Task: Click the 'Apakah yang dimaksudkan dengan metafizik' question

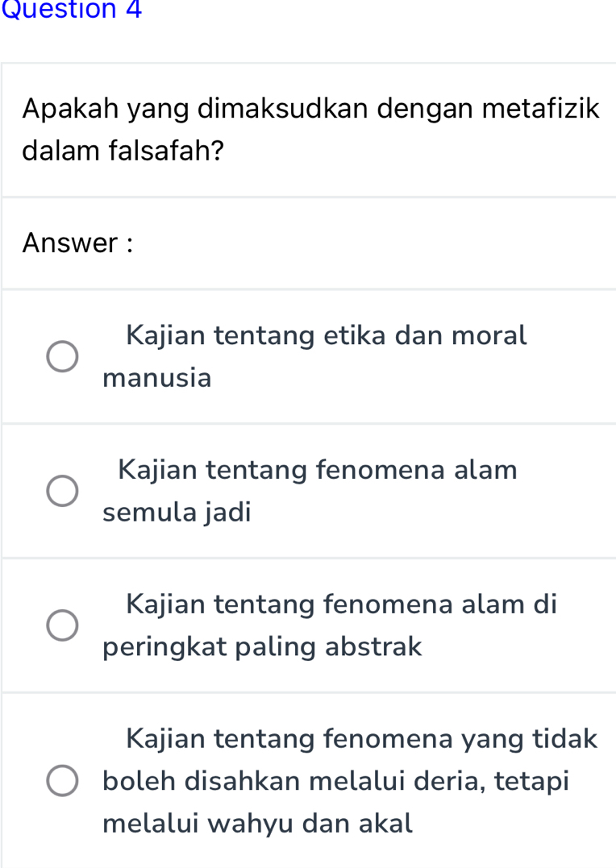Action: 311,108
